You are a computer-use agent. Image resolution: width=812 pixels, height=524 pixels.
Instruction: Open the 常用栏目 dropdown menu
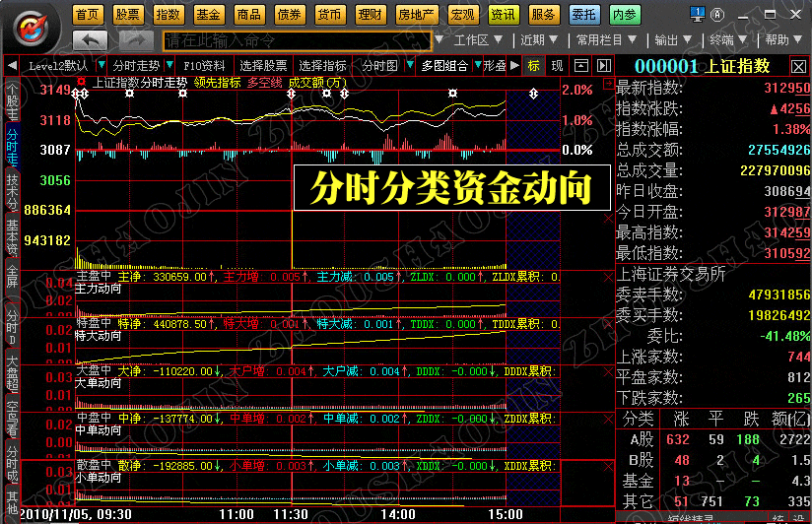605,40
